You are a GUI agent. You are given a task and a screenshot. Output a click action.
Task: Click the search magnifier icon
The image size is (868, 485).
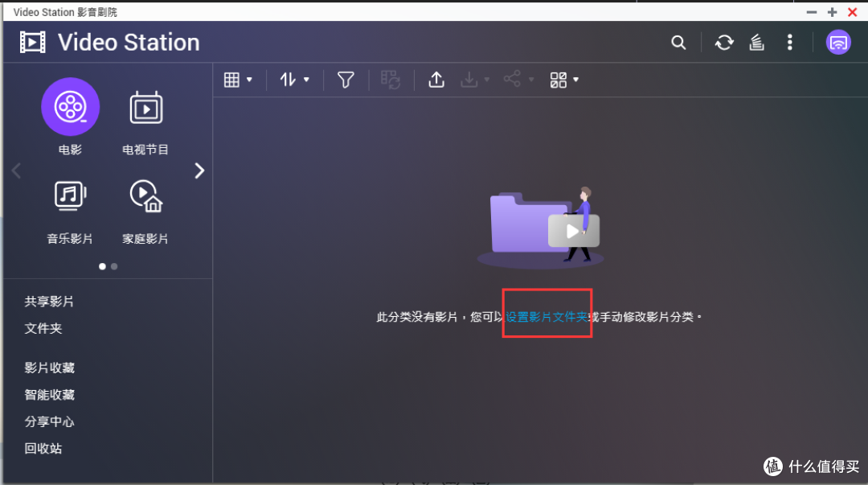(678, 42)
